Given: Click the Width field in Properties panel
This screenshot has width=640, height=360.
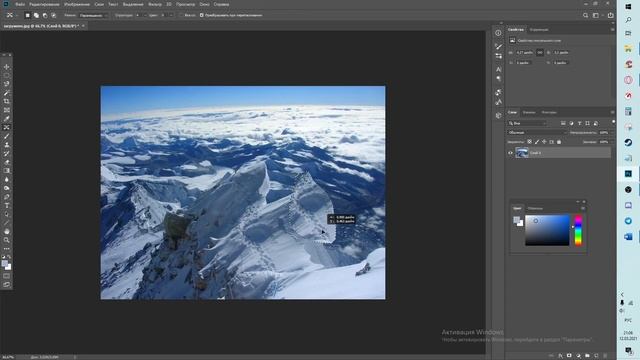Looking at the screenshot, I should pyautogui.click(x=525, y=53).
